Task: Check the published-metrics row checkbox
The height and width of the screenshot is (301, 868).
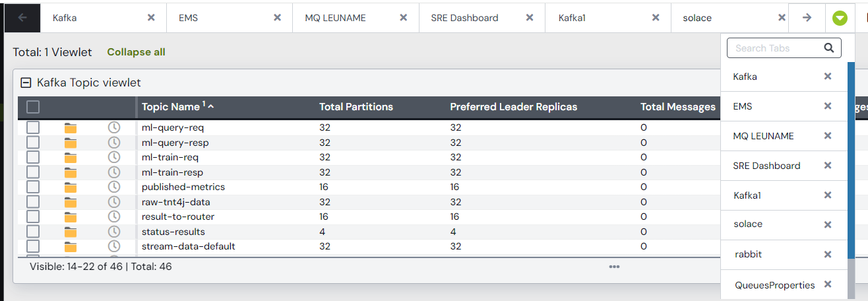Action: point(33,187)
